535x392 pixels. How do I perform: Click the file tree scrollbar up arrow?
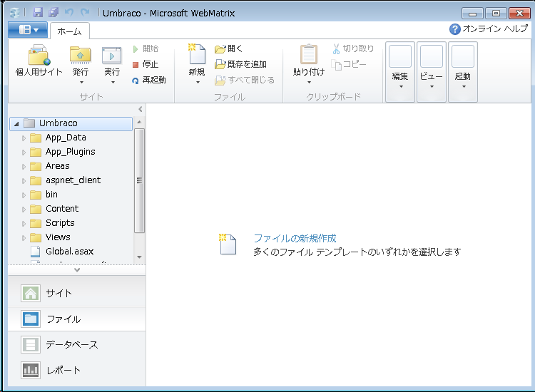[x=139, y=122]
